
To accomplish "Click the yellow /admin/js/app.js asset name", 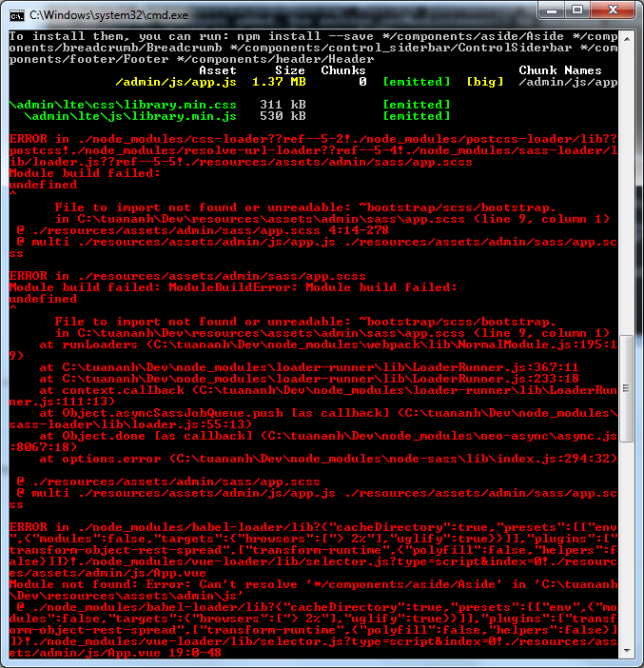I will [x=176, y=82].
